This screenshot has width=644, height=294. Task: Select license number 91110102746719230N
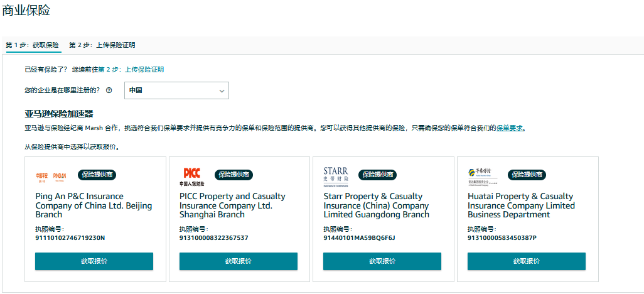tap(70, 237)
